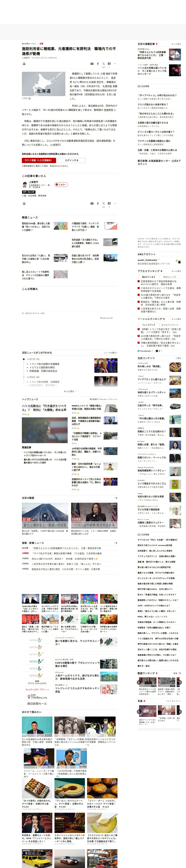Click red arrow next to 注目の連載記事

click(x=157, y=44)
